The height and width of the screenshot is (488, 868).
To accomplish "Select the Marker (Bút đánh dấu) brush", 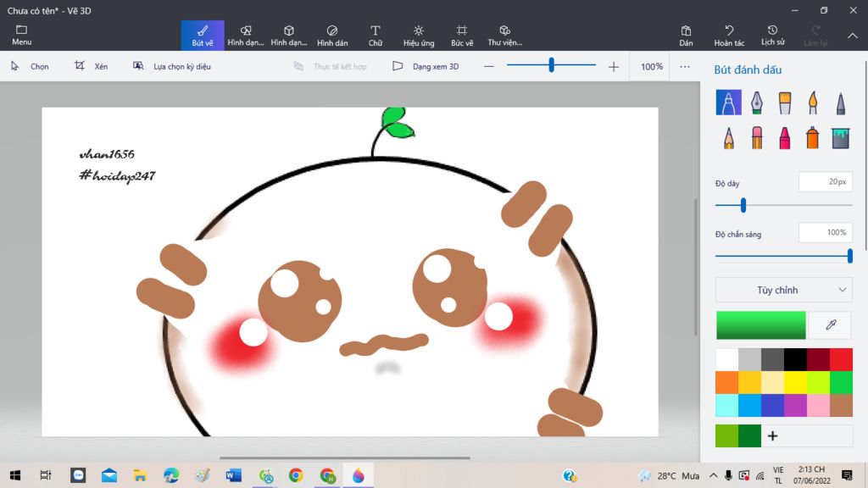I will coord(728,103).
